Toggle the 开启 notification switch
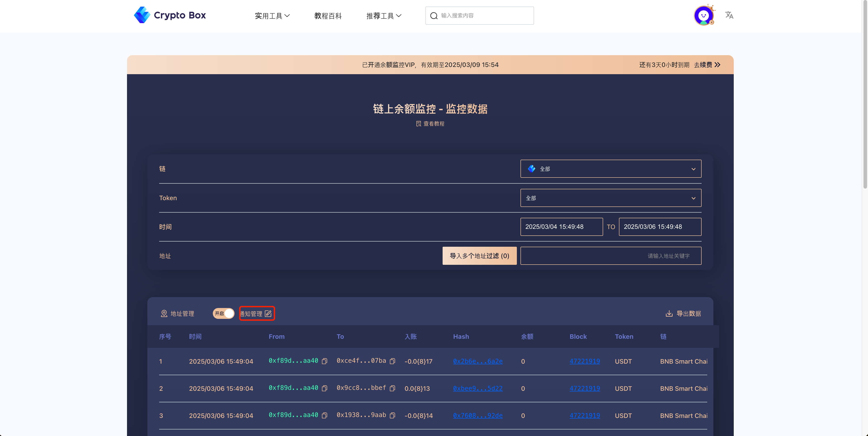Screen dimensions: 868x436 click(x=223, y=313)
